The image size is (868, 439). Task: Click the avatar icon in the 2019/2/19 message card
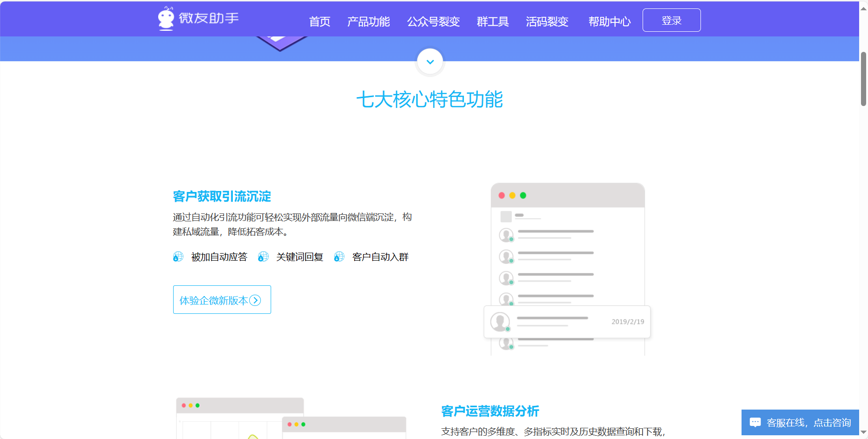click(500, 322)
